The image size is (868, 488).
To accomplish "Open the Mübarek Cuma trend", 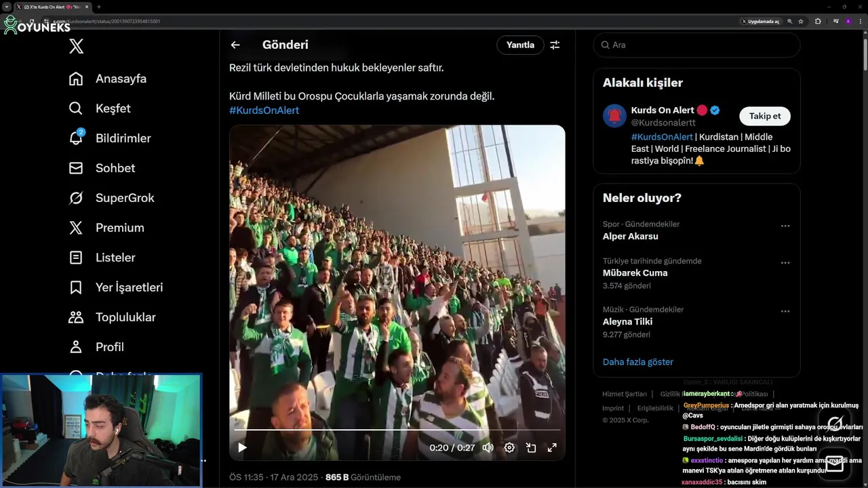I will point(635,273).
